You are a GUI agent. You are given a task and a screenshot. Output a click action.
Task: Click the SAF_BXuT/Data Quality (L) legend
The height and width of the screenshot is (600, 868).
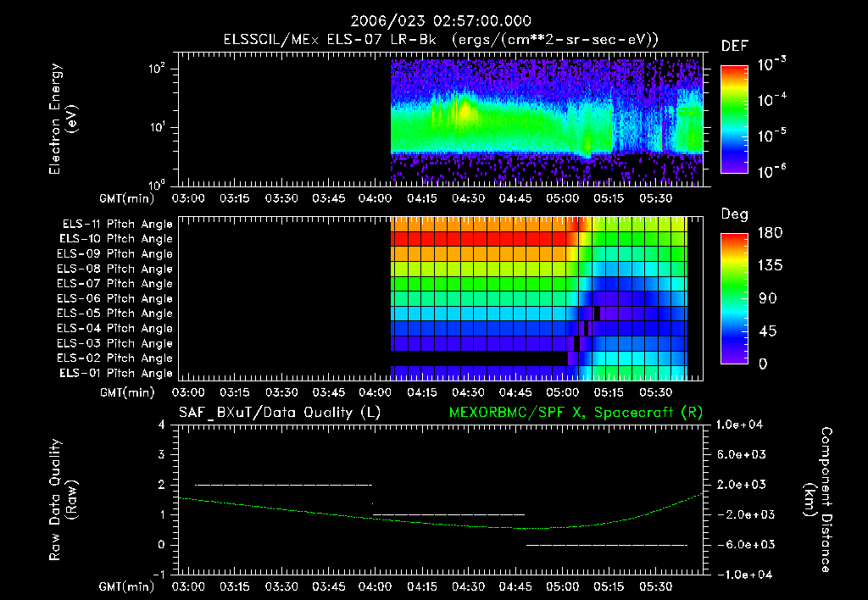click(280, 413)
